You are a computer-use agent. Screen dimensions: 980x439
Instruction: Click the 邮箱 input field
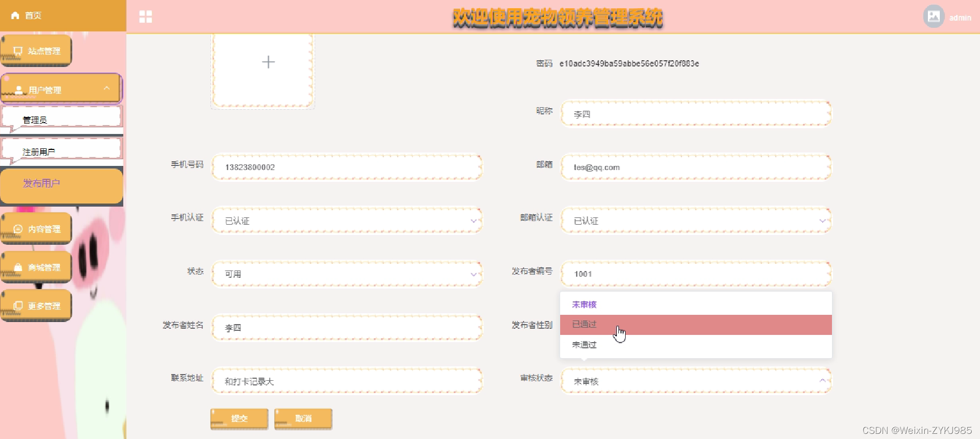click(696, 167)
